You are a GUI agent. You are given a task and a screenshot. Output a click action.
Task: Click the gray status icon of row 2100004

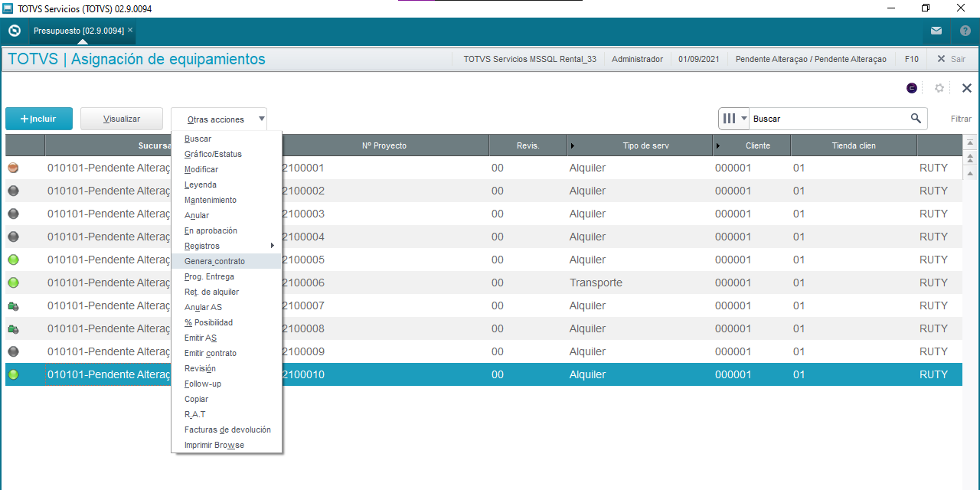(x=13, y=237)
